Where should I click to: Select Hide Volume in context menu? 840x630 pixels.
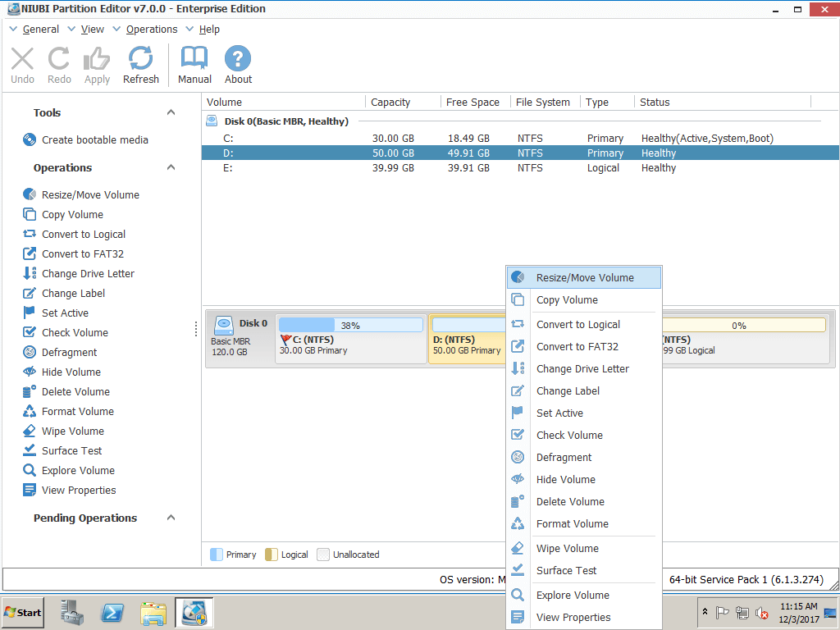(x=584, y=479)
